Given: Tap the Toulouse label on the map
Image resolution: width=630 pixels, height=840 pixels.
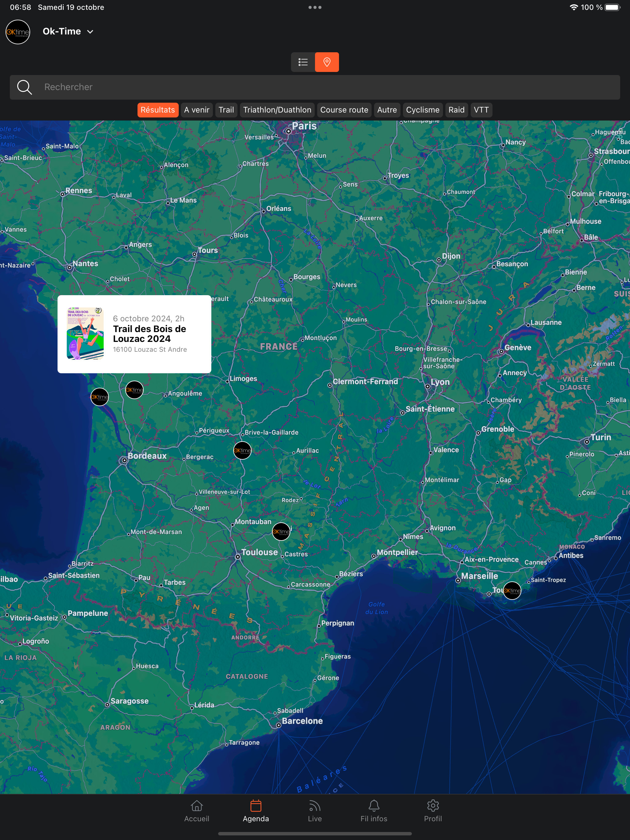Looking at the screenshot, I should click(260, 553).
